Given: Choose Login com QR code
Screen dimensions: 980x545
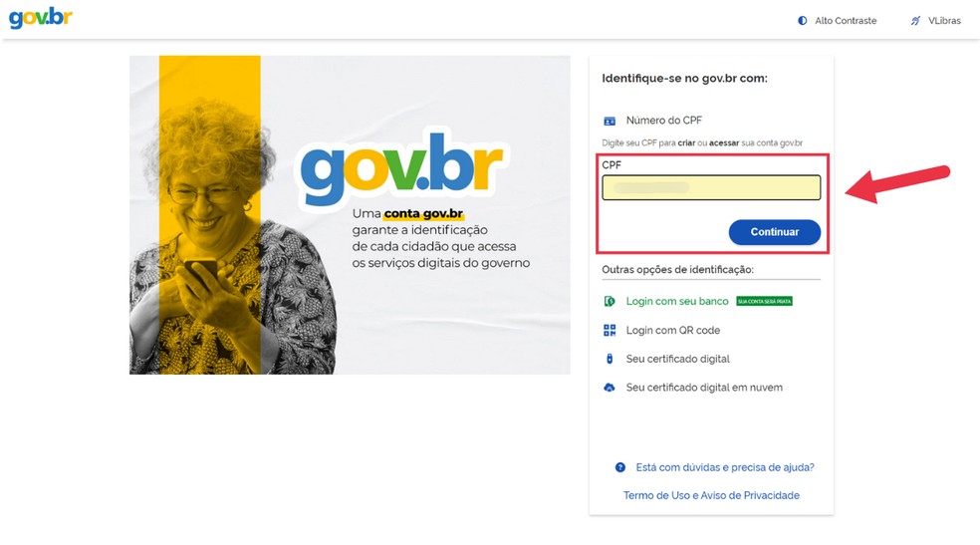Looking at the screenshot, I should point(673,330).
